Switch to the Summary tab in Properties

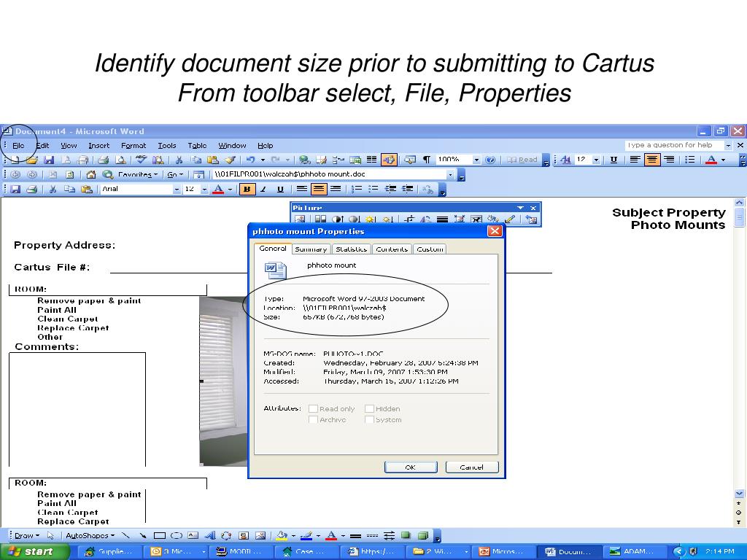pyautogui.click(x=311, y=249)
